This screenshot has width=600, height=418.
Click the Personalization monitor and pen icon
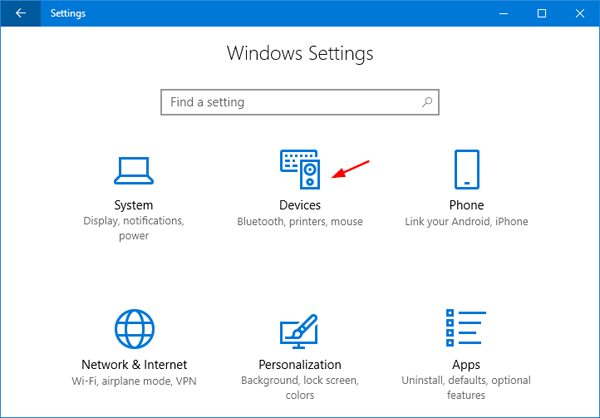[300, 329]
